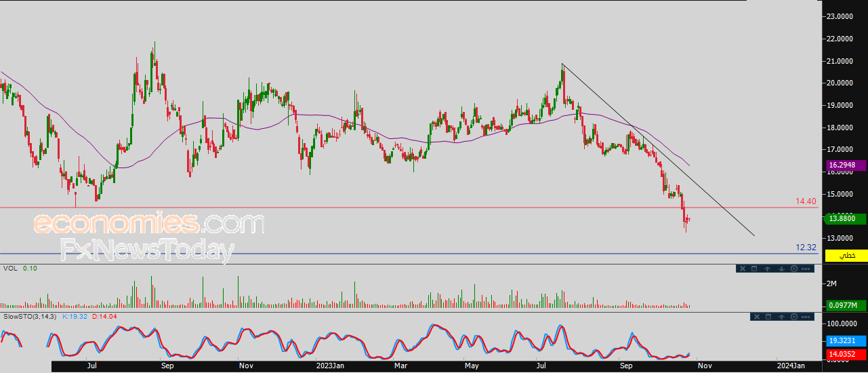Open VOL indicator settings gear
Image resolution: width=868 pixels, height=373 pixels.
click(x=794, y=269)
